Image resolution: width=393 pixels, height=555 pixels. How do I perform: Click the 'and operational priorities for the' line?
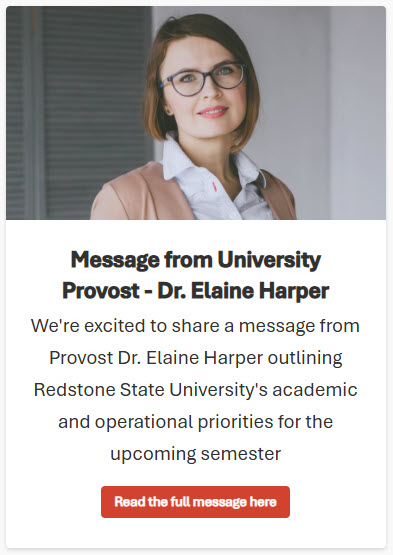pyautogui.click(x=195, y=422)
